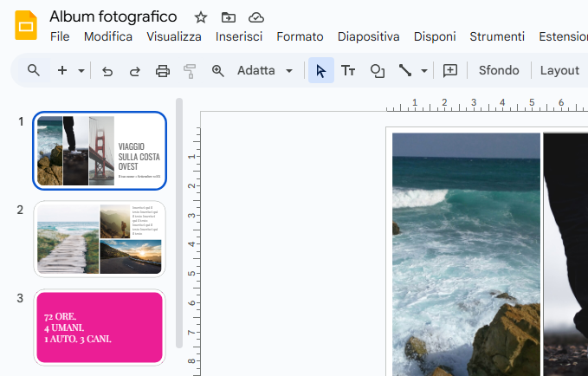588x376 pixels.
Task: Expand the new slide layout arrow
Action: (81, 71)
